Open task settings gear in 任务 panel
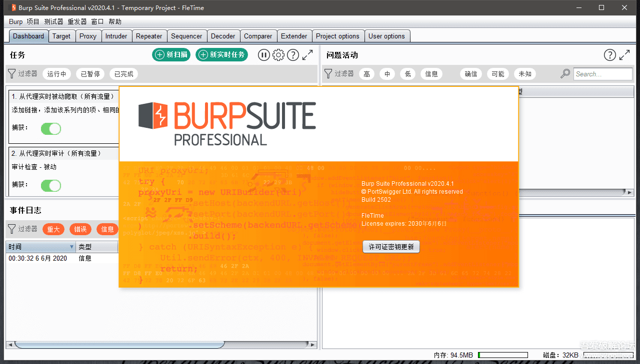 pos(278,55)
